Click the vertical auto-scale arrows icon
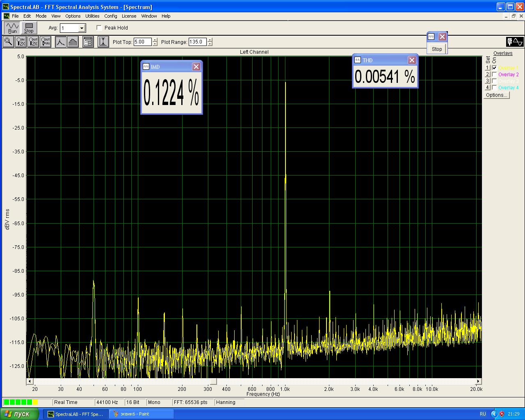This screenshot has width=525, height=420. point(103,42)
